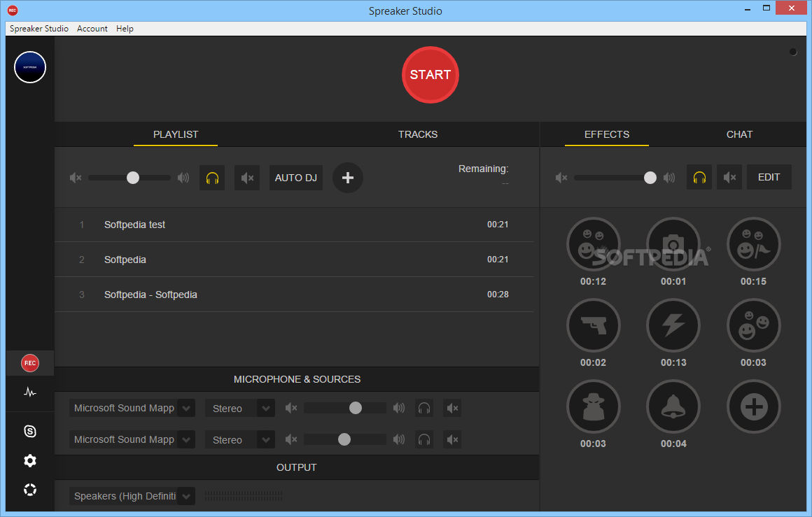This screenshot has height=517, width=812.
Task: Play the lightning bolt sound effect
Action: (x=673, y=325)
